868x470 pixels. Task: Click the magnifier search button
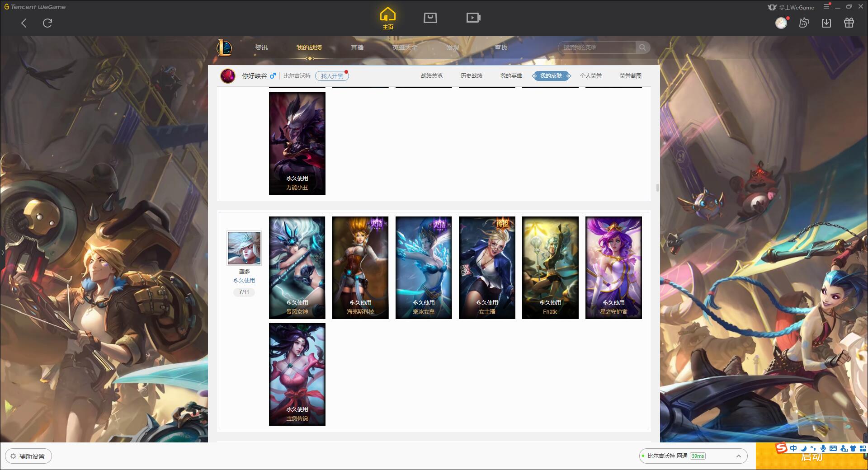[x=642, y=47]
